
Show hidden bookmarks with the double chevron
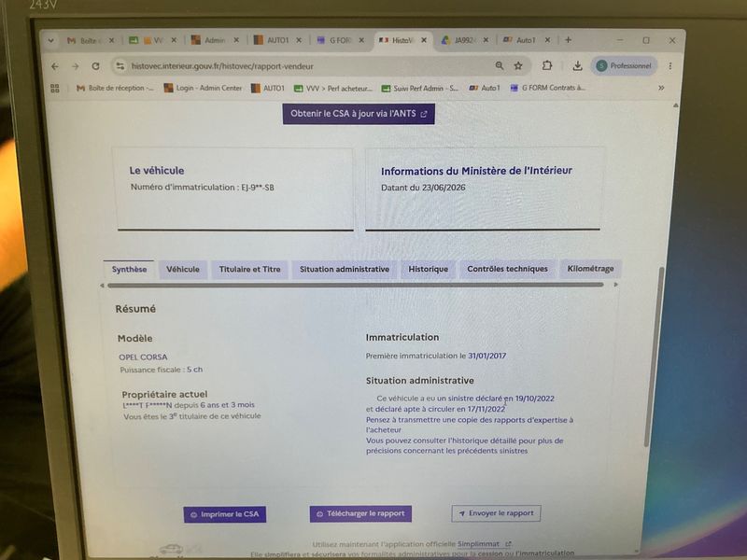[661, 88]
